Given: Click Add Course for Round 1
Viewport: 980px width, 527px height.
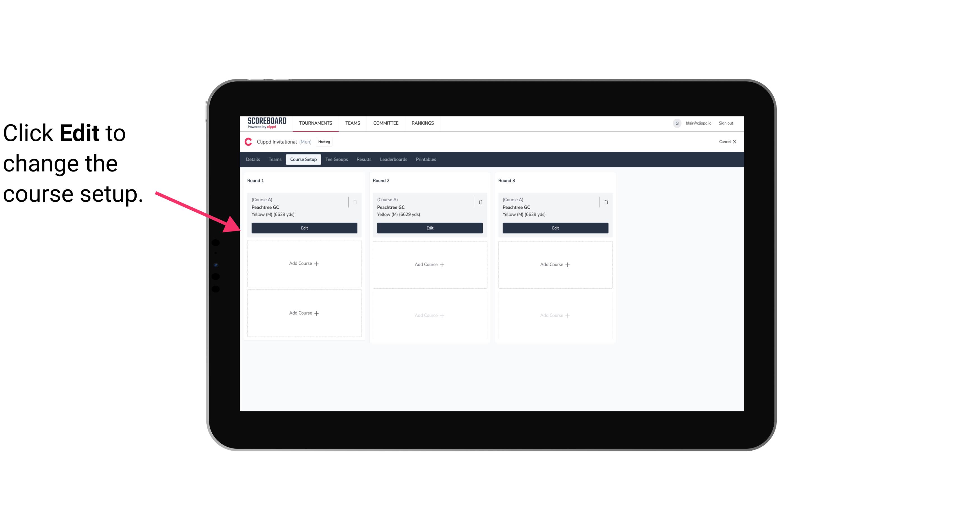Looking at the screenshot, I should tap(304, 264).
